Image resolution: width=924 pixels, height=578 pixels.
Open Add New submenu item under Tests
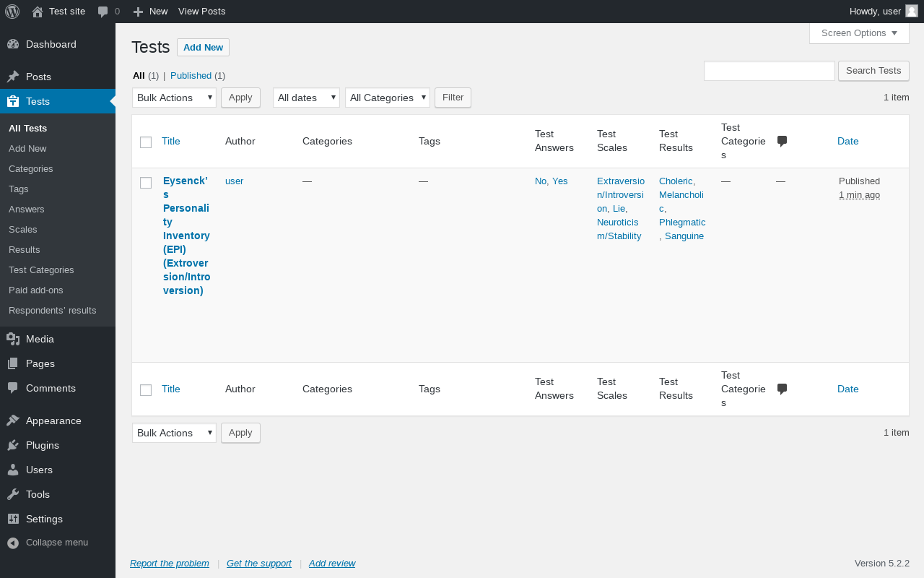[27, 148]
